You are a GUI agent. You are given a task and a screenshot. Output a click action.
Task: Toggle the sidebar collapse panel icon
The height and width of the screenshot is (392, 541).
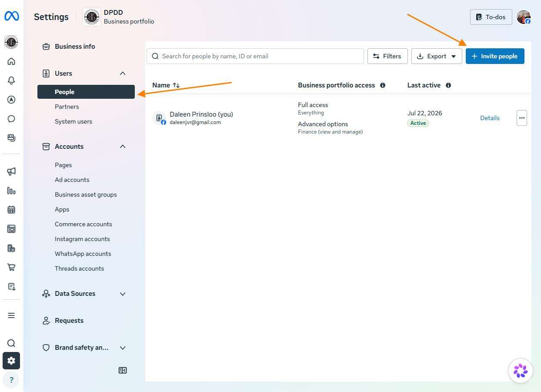pos(123,370)
